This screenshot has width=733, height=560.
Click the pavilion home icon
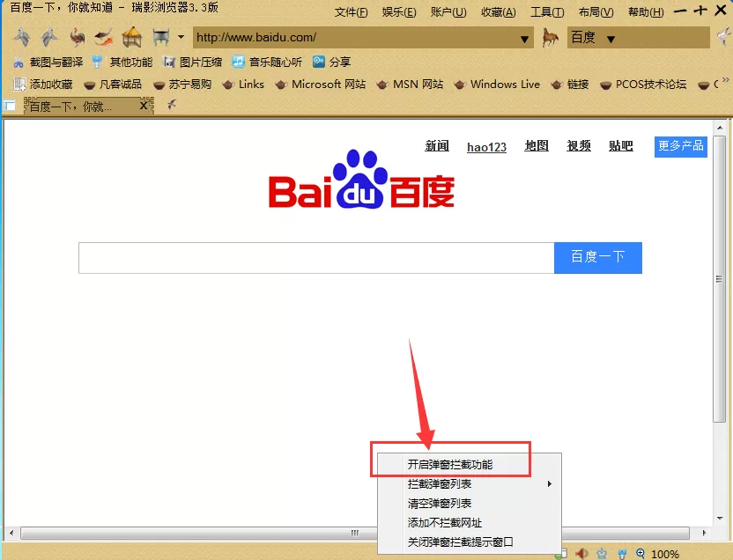(x=132, y=37)
